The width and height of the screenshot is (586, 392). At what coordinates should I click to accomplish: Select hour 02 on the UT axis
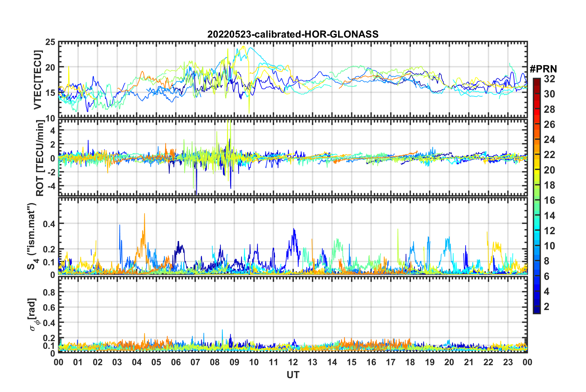pos(98,362)
